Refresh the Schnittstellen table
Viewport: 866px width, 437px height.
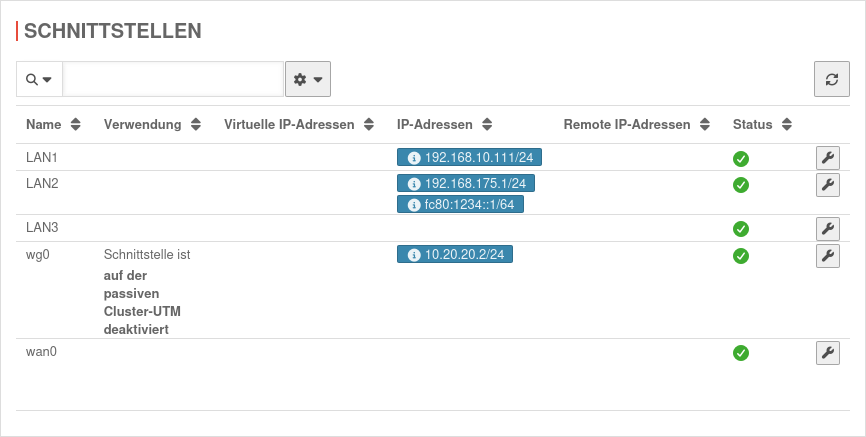pos(832,79)
